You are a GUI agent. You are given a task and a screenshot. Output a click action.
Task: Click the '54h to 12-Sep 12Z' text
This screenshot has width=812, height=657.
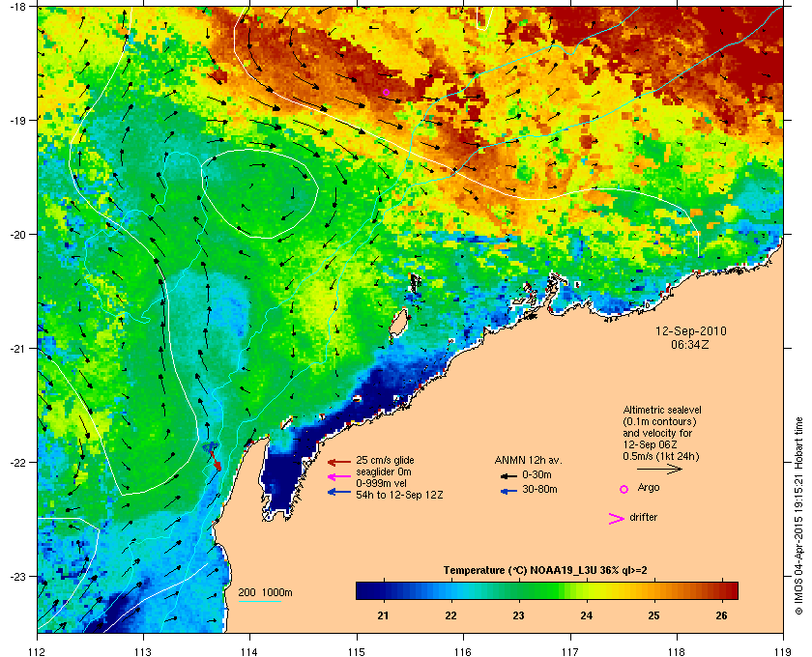(399, 495)
